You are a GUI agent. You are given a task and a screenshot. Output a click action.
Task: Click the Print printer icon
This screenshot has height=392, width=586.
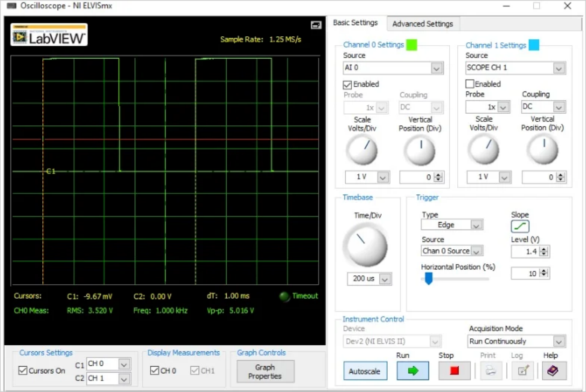pyautogui.click(x=491, y=371)
